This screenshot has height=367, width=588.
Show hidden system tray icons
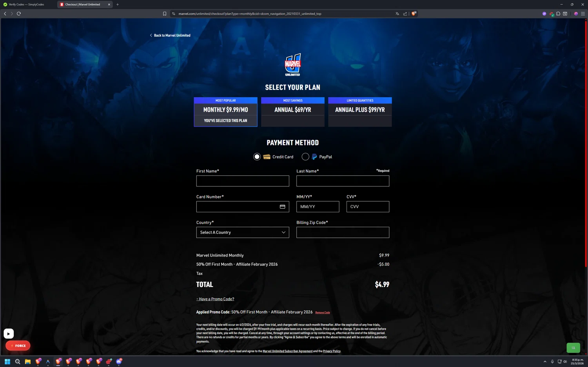(545, 362)
